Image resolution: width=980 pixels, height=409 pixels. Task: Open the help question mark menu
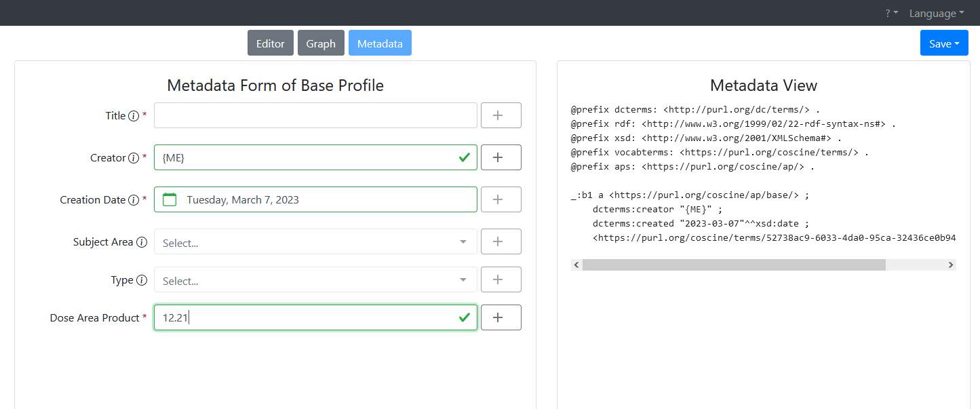(x=892, y=13)
